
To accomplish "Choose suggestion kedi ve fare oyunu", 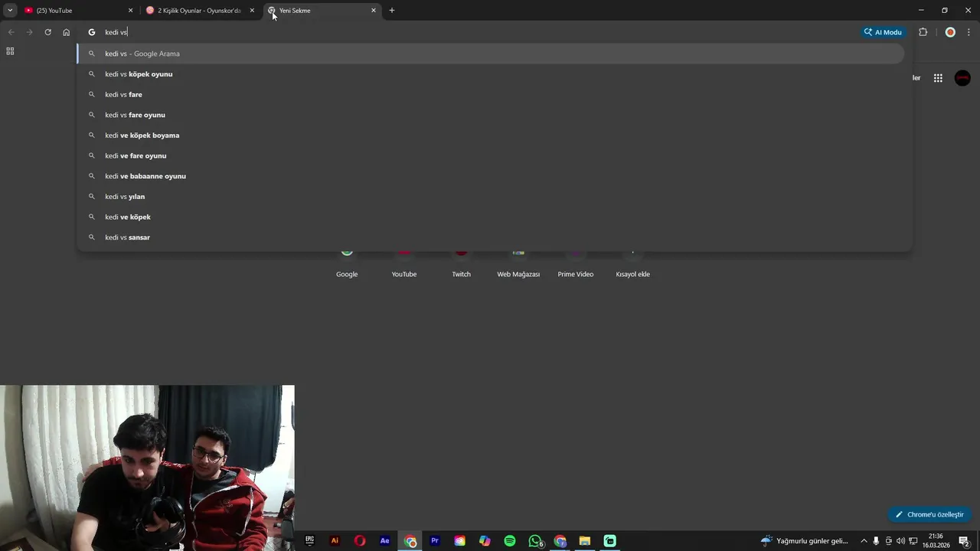I will point(490,156).
